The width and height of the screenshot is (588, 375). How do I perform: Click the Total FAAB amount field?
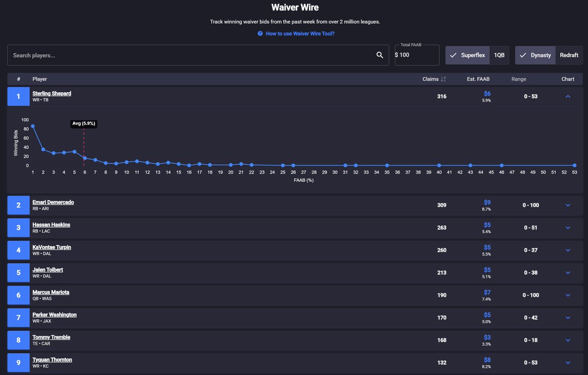coord(417,55)
